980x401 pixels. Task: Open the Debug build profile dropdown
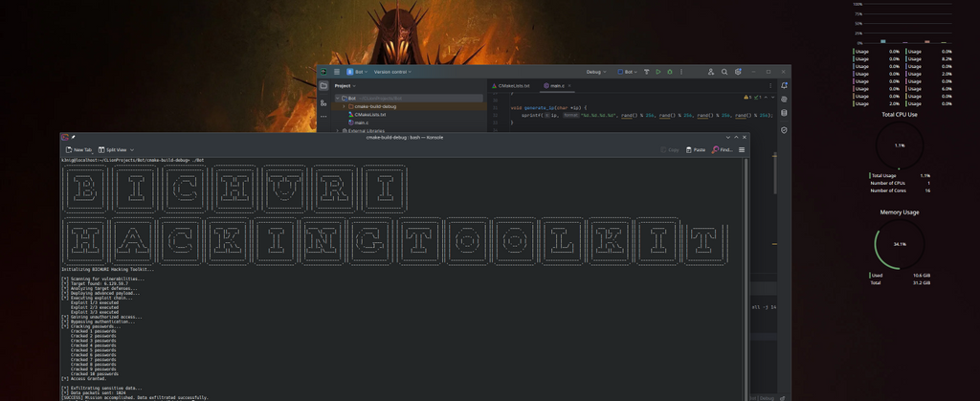pyautogui.click(x=596, y=72)
